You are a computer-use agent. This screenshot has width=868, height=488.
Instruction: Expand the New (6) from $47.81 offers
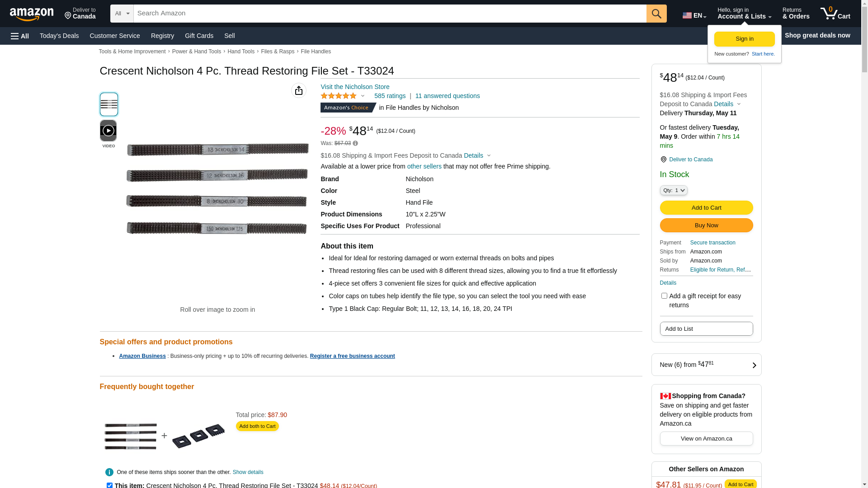click(706, 365)
